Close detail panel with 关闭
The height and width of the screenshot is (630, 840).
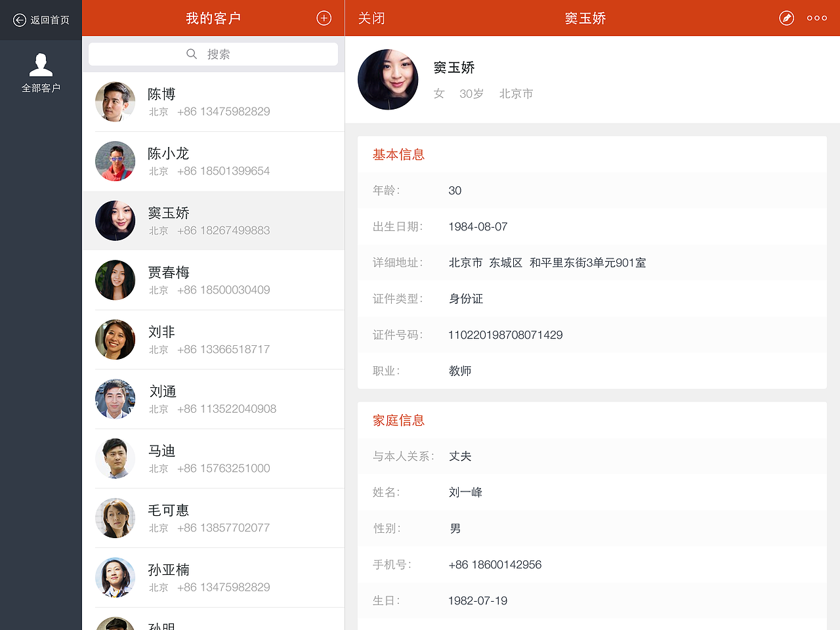[371, 18]
